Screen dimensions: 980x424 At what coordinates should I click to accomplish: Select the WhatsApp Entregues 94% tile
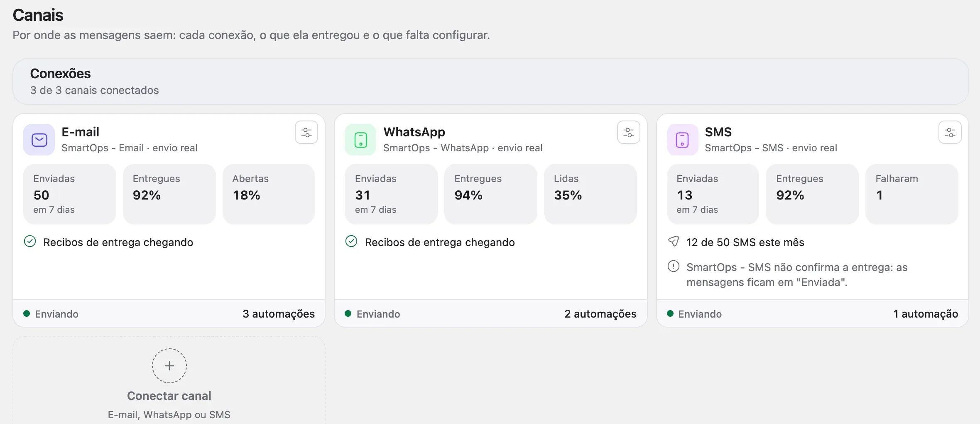click(491, 194)
